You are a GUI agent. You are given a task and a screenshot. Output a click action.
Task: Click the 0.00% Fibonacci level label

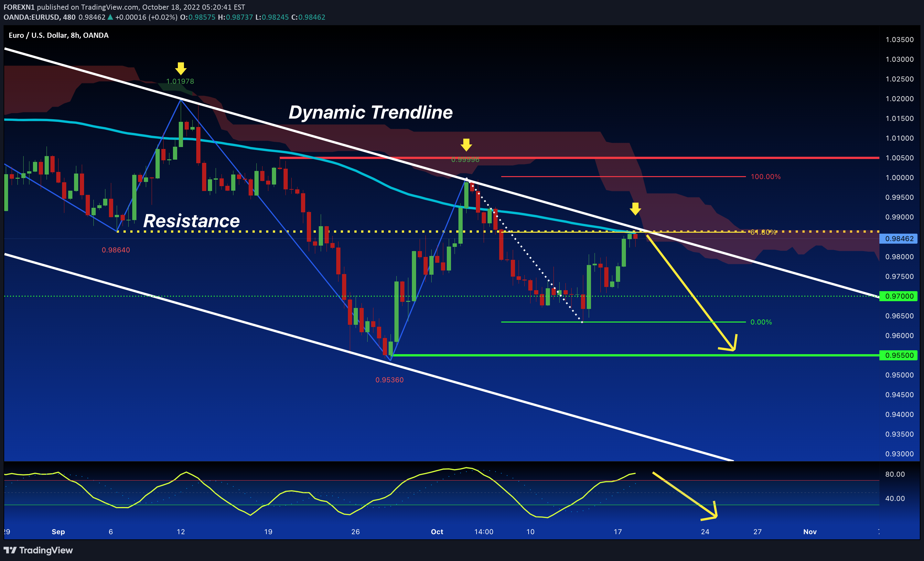coord(761,322)
